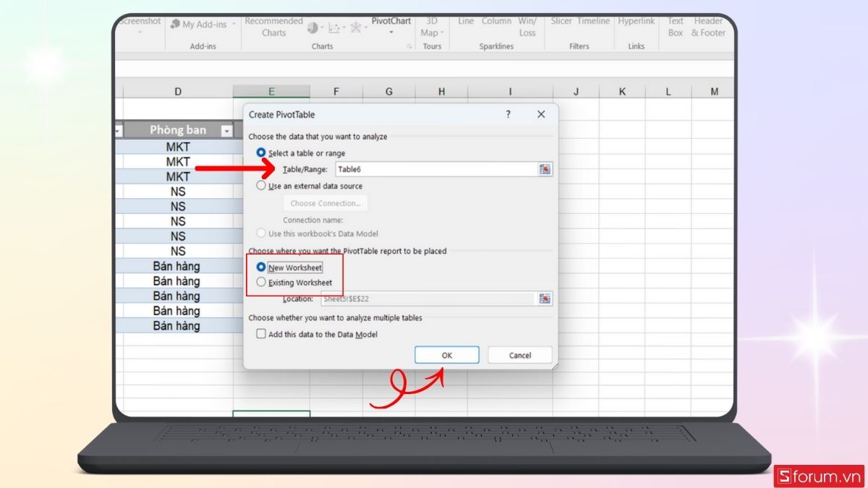868x488 pixels.
Task: Select the 'Select a table or range' option
Action: pos(261,153)
